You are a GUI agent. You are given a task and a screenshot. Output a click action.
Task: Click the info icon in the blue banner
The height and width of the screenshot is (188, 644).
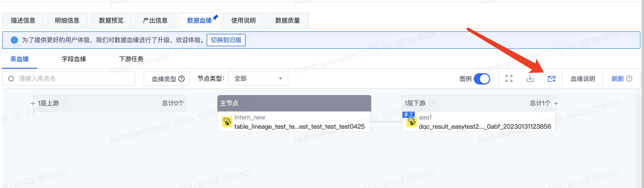(14, 40)
